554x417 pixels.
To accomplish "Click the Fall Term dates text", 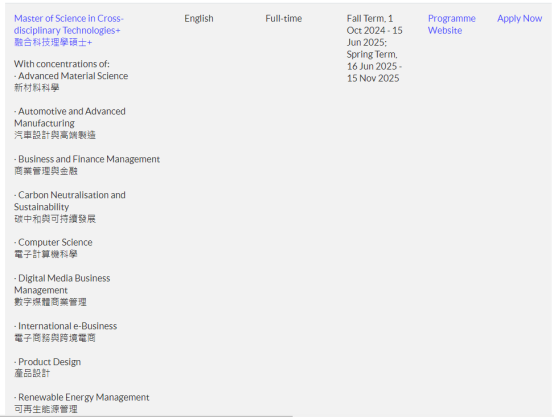I will [x=375, y=30].
